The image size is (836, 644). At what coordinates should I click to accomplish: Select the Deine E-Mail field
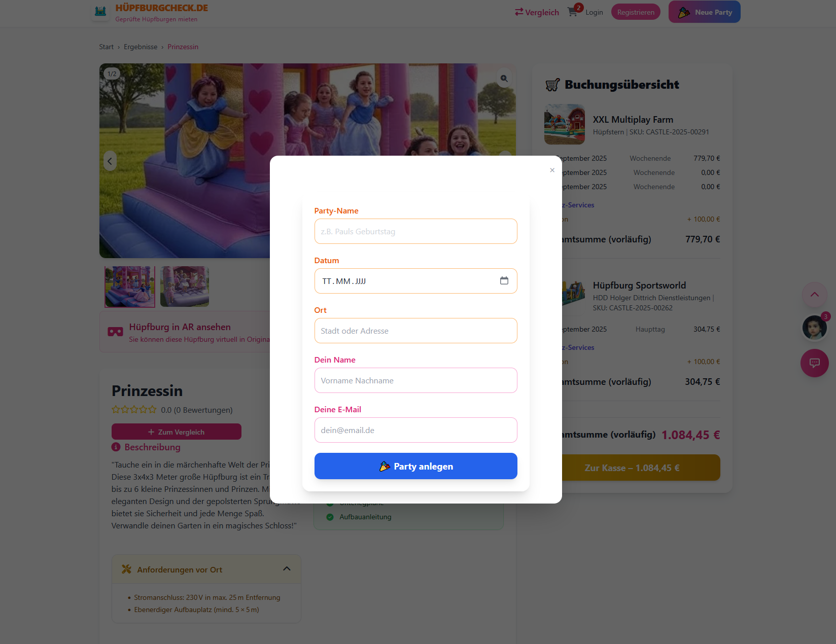[x=415, y=430]
